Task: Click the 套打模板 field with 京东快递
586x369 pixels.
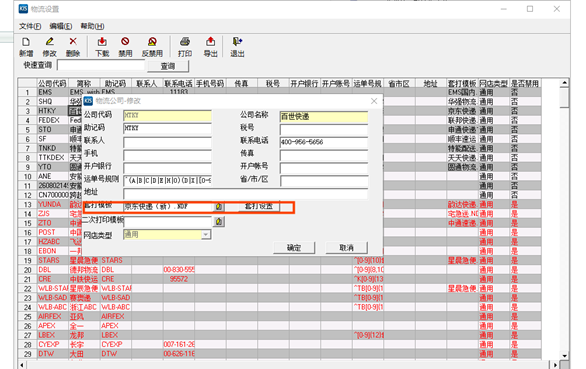Action: pyautogui.click(x=168, y=206)
